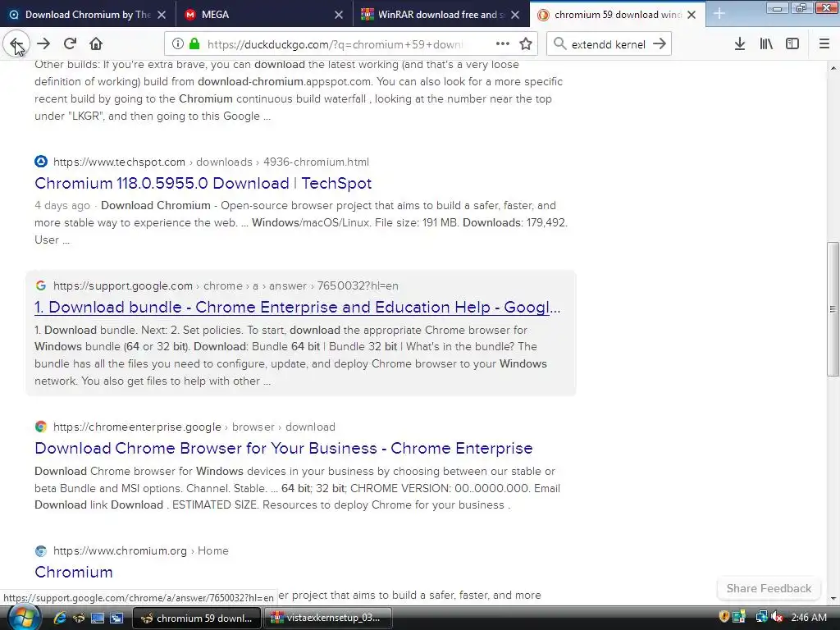Image resolution: width=840 pixels, height=630 pixels.
Task: Submit the 'extendd kernel' search arrow
Action: (x=660, y=44)
